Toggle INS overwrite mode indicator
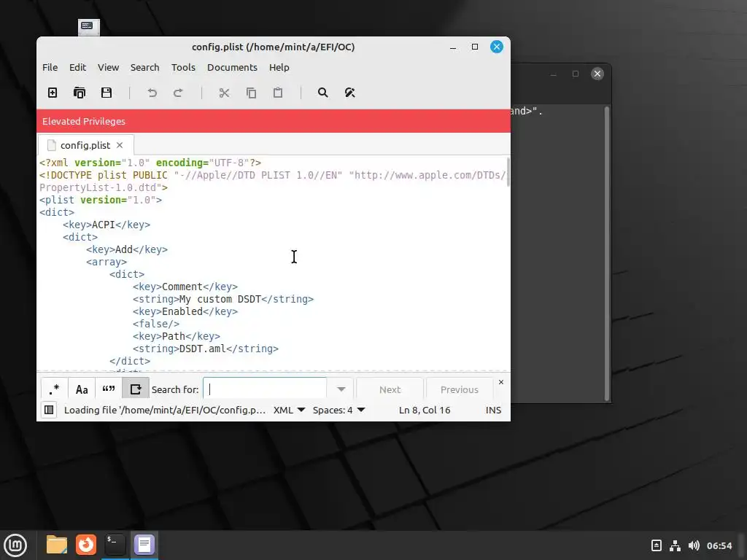 tap(494, 410)
